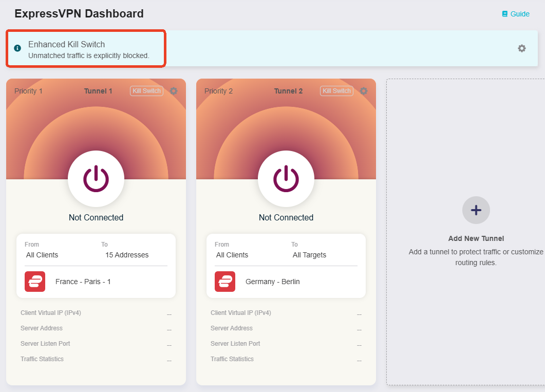This screenshot has width=545, height=392.
Task: Click the Enhanced Kill Switch info icon
Action: pyautogui.click(x=17, y=48)
